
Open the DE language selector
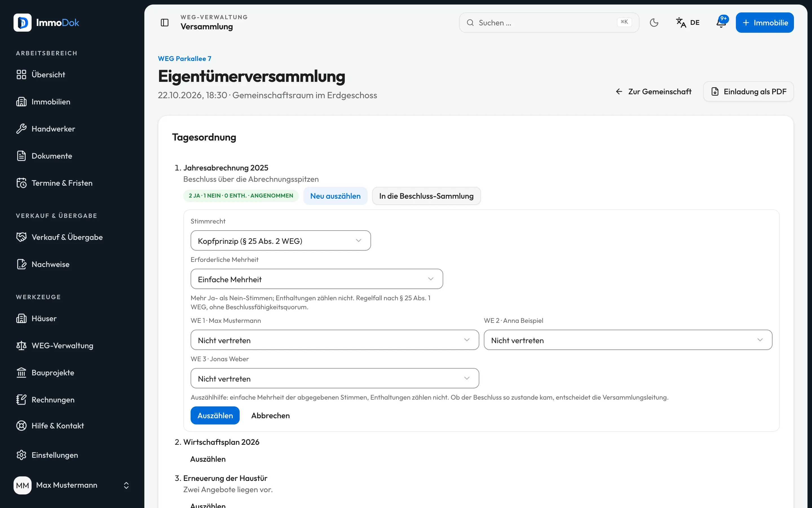click(x=687, y=23)
